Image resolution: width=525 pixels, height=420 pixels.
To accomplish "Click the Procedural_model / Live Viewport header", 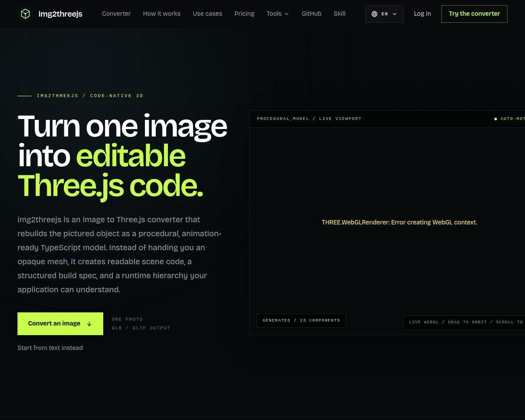I will [x=309, y=119].
